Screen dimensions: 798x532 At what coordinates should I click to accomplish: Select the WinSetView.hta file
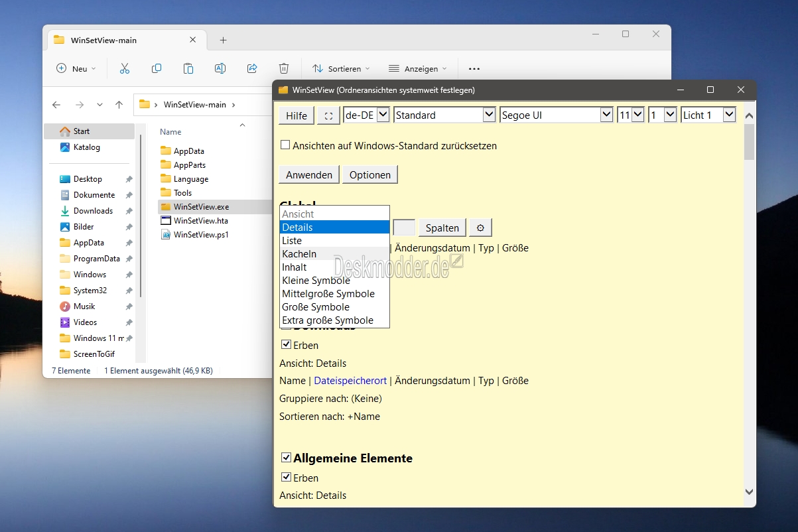tap(194, 221)
